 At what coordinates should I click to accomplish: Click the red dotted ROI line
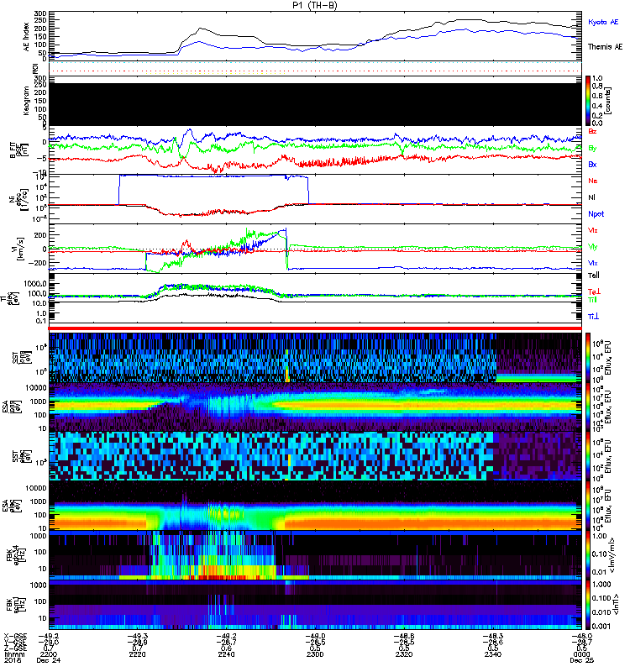pyautogui.click(x=315, y=71)
